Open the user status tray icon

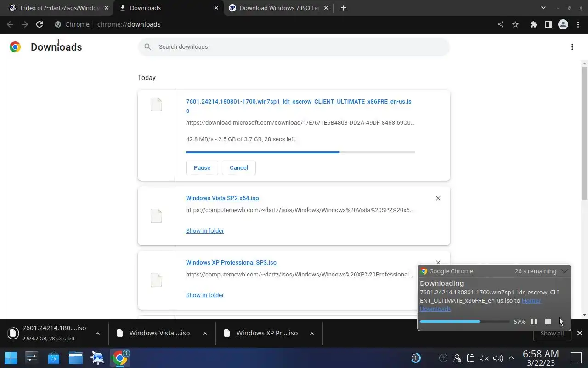457,358
